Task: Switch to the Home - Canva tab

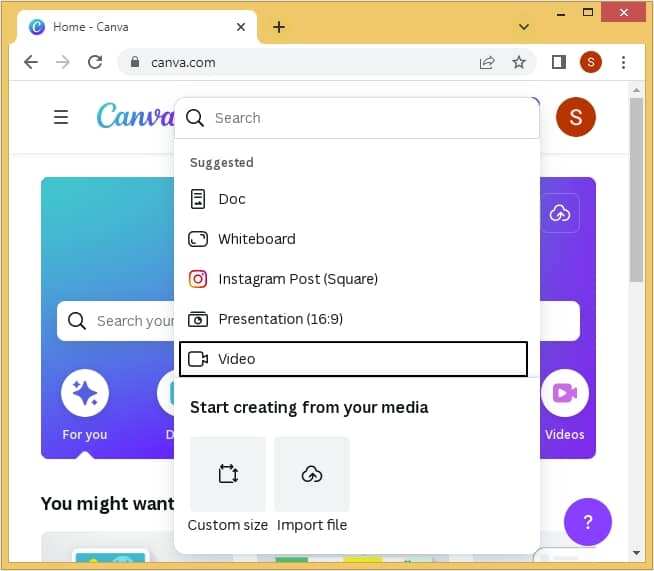Action: 136,27
